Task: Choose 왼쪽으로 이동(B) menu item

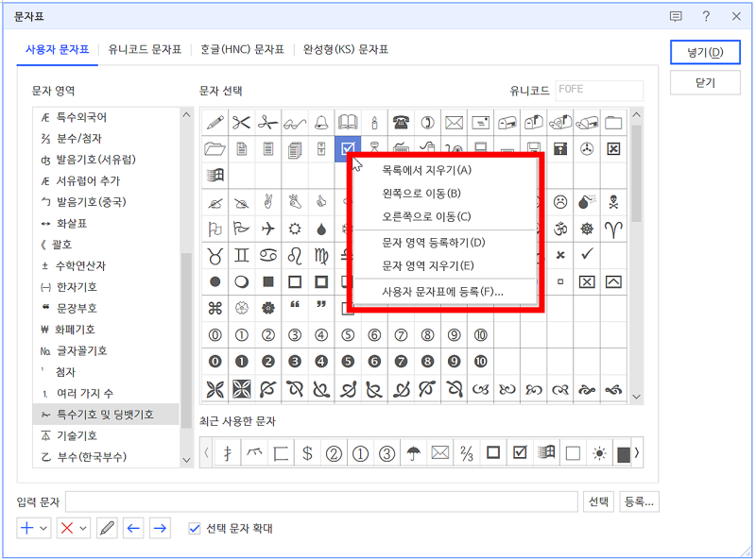Action: point(445,194)
